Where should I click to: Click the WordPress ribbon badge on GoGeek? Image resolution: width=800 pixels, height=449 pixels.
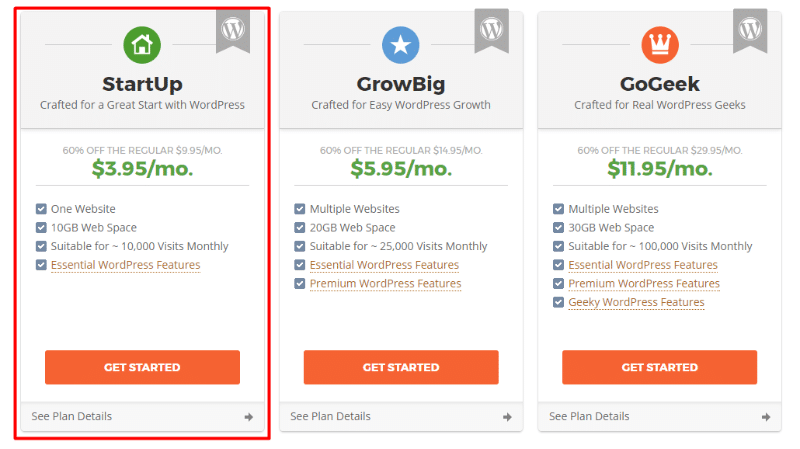tap(750, 31)
